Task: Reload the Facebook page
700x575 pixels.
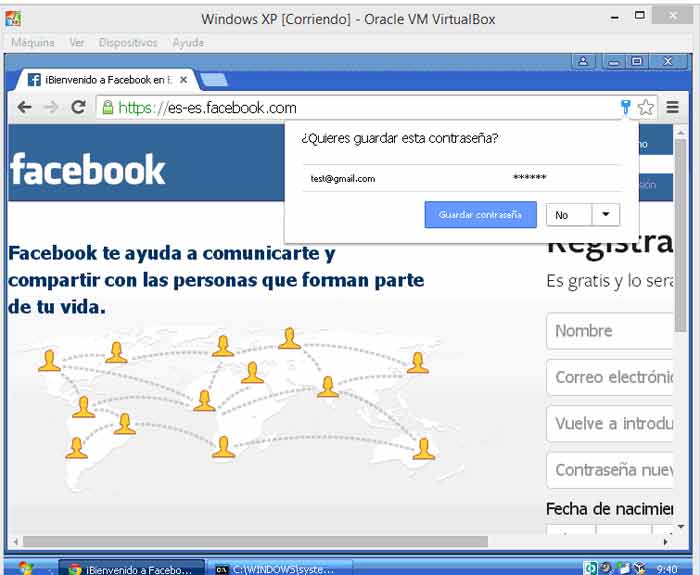Action: 78,108
